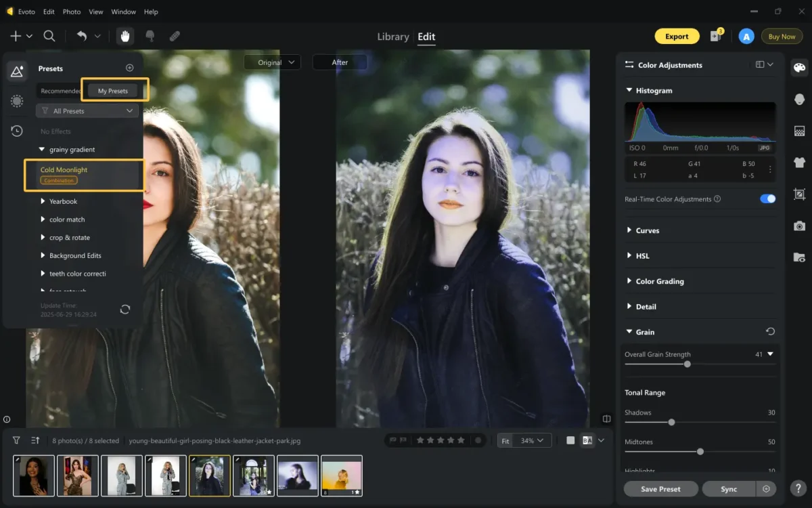Collapse the Grain section

click(629, 332)
